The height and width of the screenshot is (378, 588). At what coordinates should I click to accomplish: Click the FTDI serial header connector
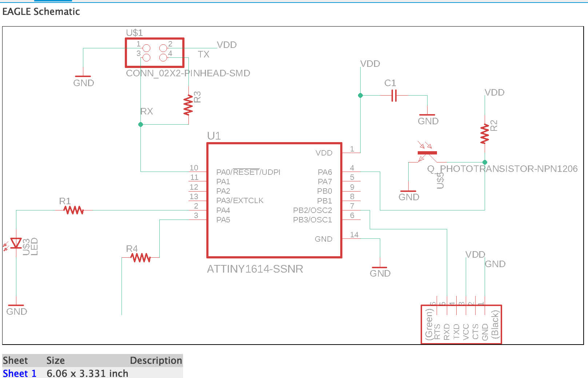(461, 324)
